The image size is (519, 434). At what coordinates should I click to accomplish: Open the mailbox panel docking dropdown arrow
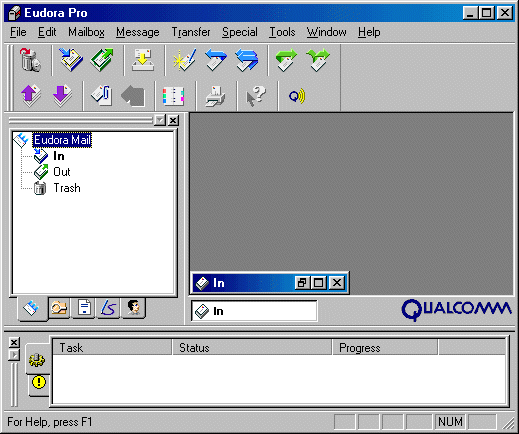click(x=160, y=120)
